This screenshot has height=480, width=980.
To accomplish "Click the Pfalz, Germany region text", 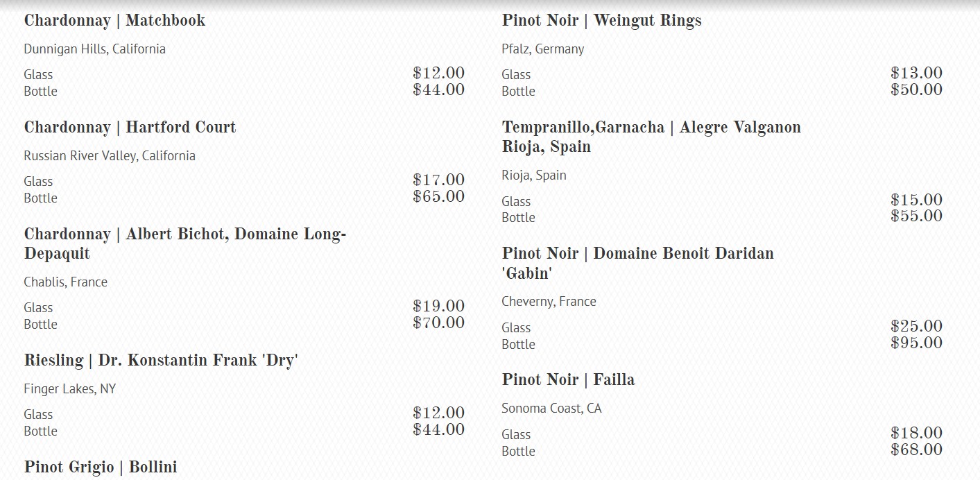I will coord(542,49).
